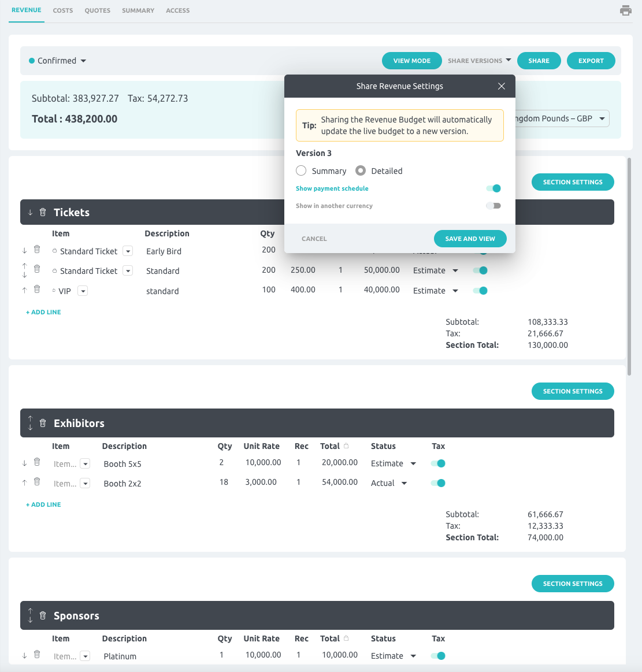
Task: Click the green status dot beside Confirmed
Action: (30, 60)
